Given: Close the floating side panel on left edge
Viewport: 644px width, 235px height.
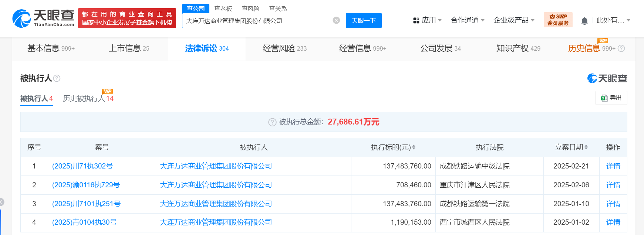Looking at the screenshot, I should pos(1,202).
